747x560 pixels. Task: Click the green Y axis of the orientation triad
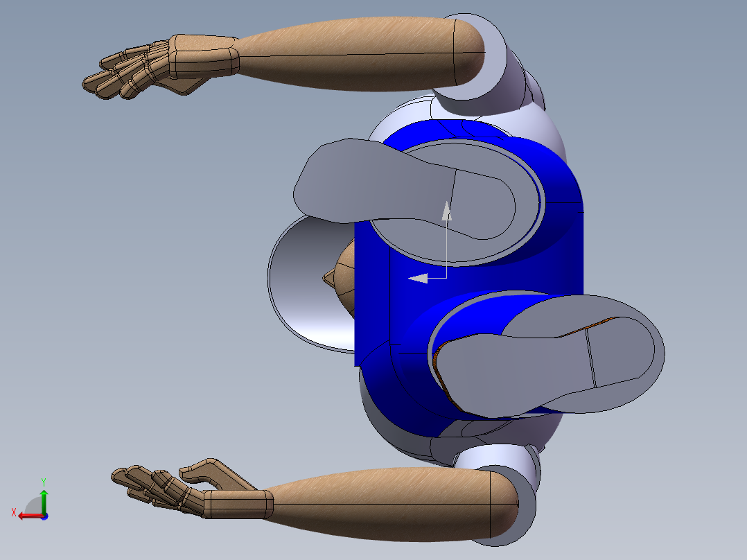tap(44, 501)
